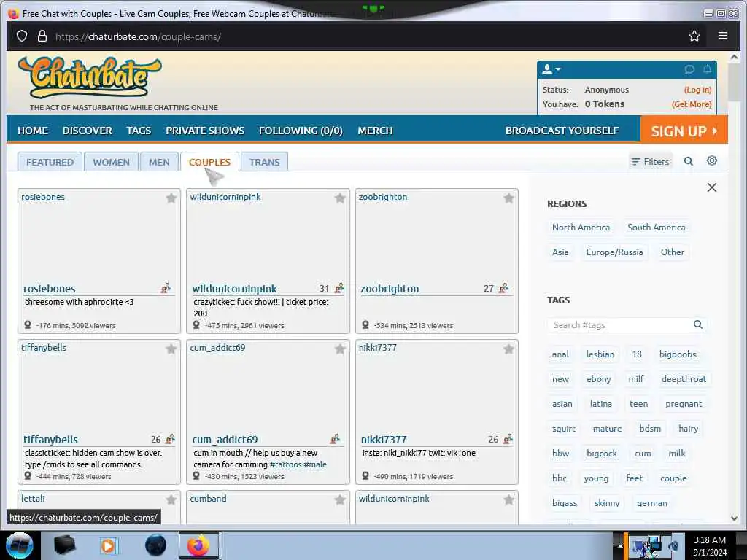Image resolution: width=747 pixels, height=560 pixels.
Task: Open the display settings gear icon
Action: 712,160
